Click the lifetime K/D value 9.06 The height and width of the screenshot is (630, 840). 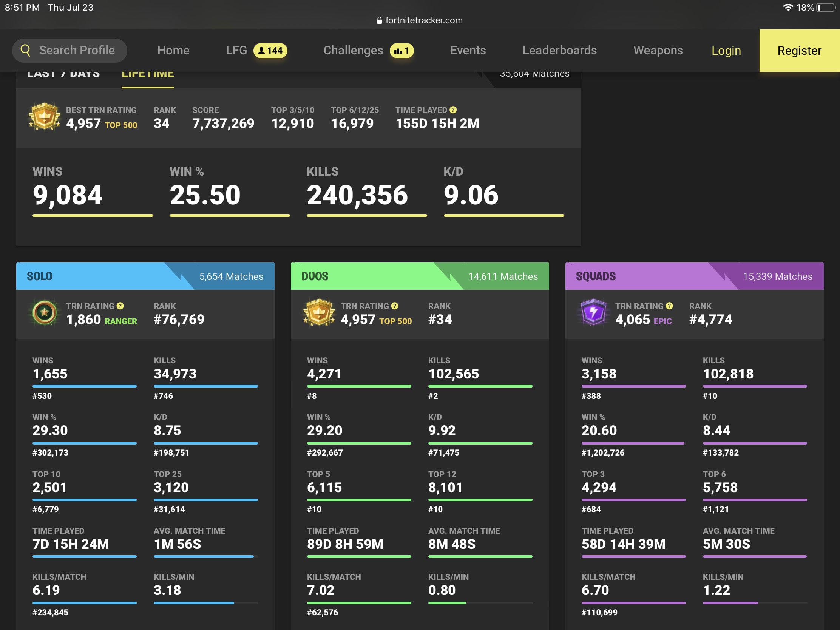pyautogui.click(x=471, y=195)
